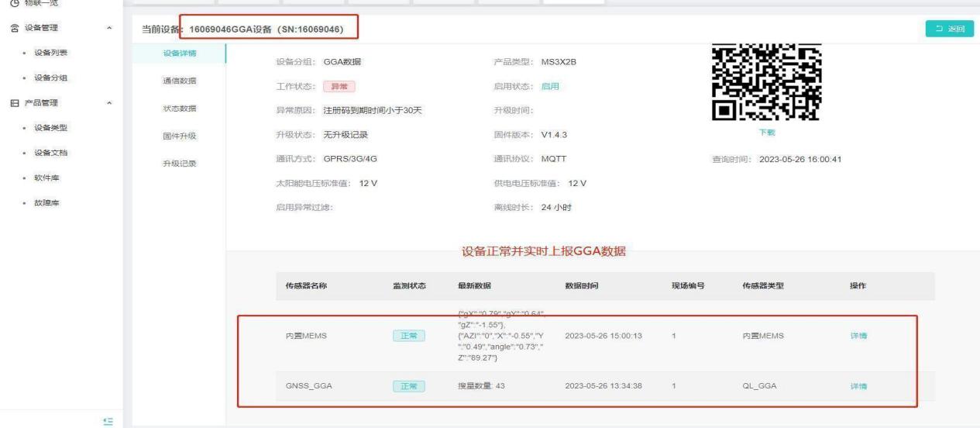Open 详情 for the GNSS_GGA sensor
Image resolution: width=980 pixels, height=428 pixels.
(x=858, y=385)
